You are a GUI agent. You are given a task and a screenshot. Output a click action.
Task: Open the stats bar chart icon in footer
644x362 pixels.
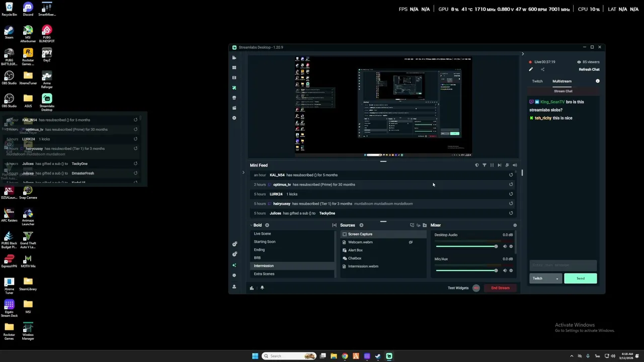pyautogui.click(x=252, y=288)
